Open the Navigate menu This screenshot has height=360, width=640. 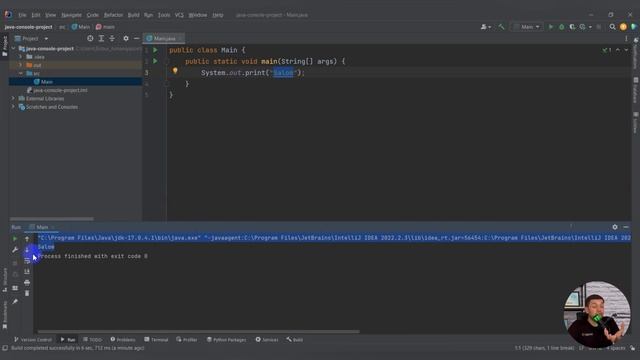pyautogui.click(x=71, y=15)
